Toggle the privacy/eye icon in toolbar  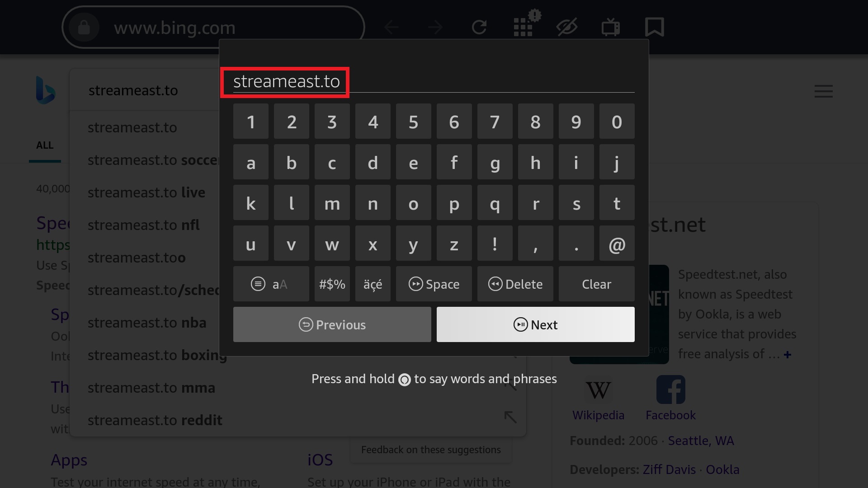567,27
